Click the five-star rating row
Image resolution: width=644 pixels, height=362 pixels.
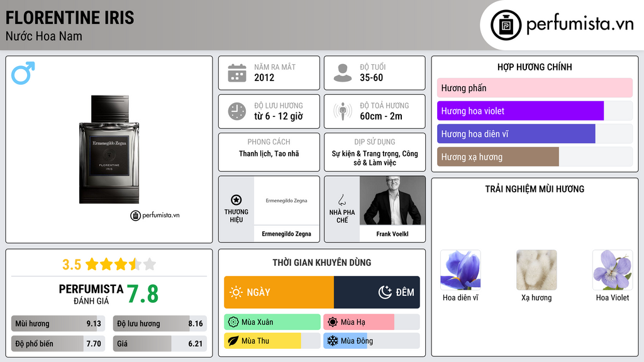(x=121, y=265)
